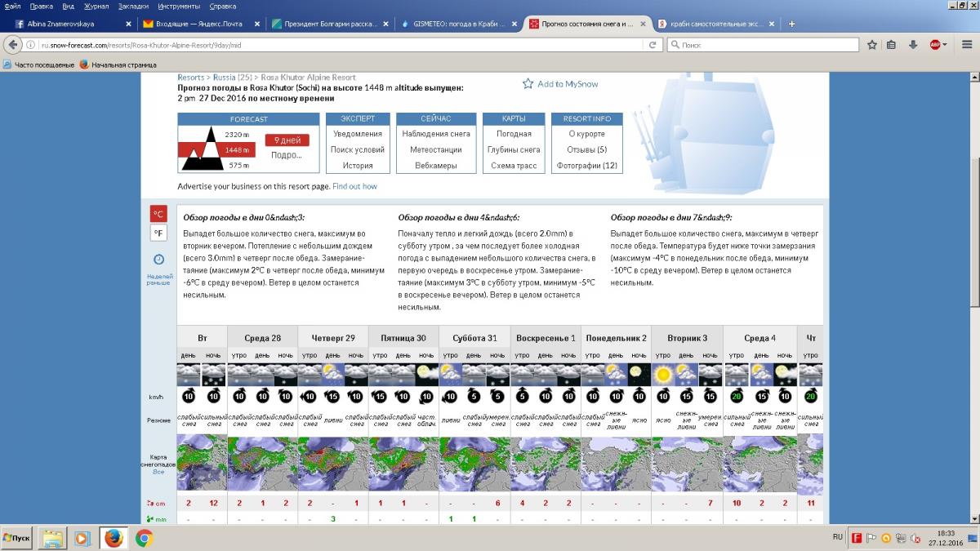Open the Поиск условий link
Viewport: 980px width, 551px height.
click(357, 149)
